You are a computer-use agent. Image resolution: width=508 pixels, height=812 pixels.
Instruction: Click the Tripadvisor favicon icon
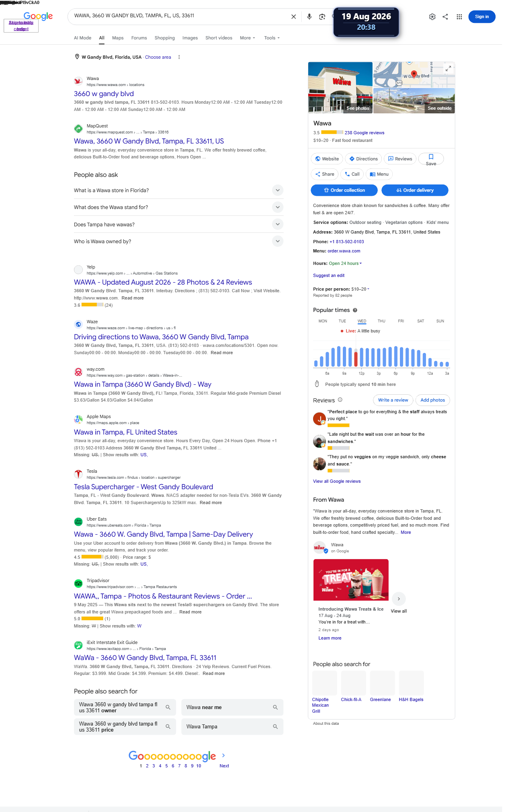[x=78, y=583]
